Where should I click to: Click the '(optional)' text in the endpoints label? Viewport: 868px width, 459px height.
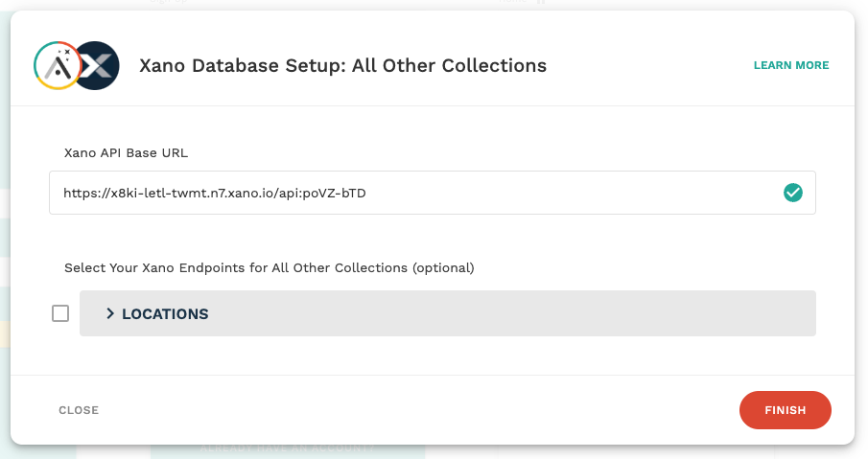click(x=443, y=267)
